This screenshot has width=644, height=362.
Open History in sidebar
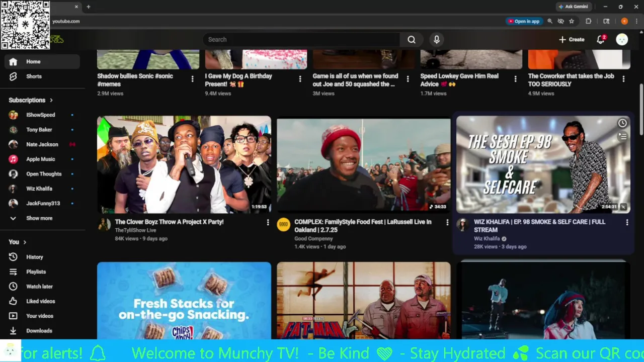pyautogui.click(x=42, y=257)
